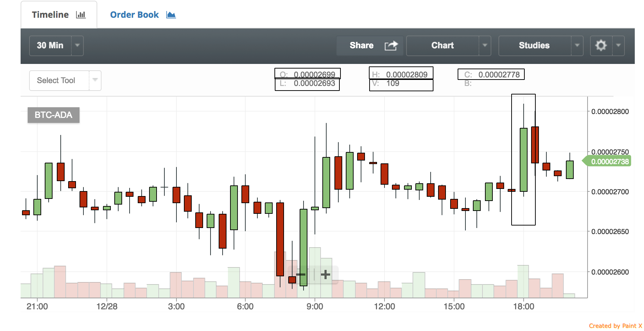This screenshot has height=331, width=644.
Task: Click the 0.00002650 price axis label
Action: 610,232
